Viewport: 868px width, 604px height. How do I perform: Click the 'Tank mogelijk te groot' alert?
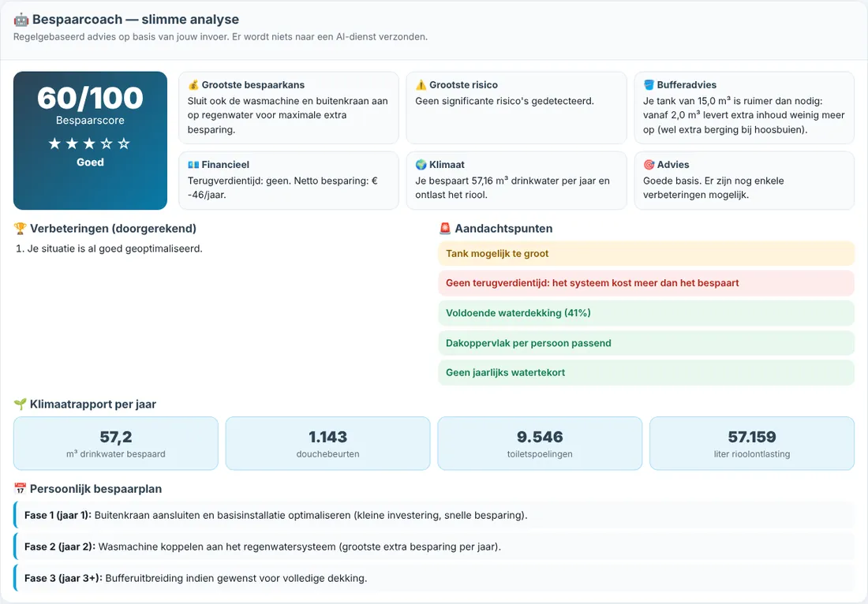tap(646, 254)
